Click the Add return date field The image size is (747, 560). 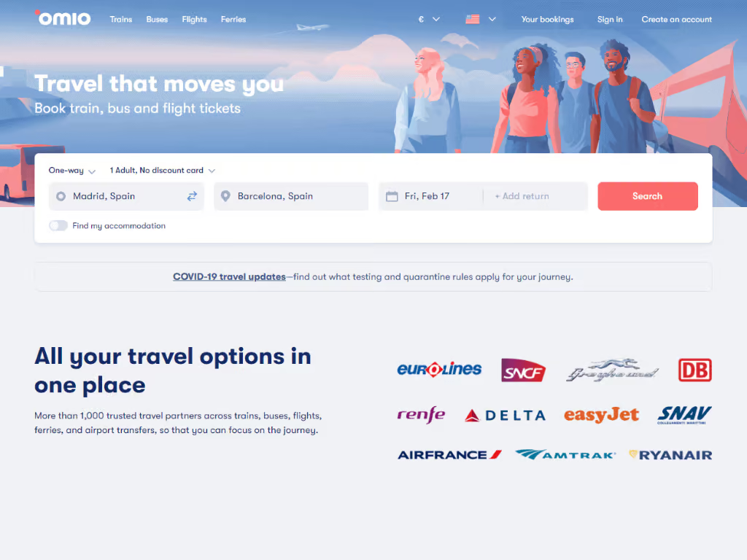535,196
